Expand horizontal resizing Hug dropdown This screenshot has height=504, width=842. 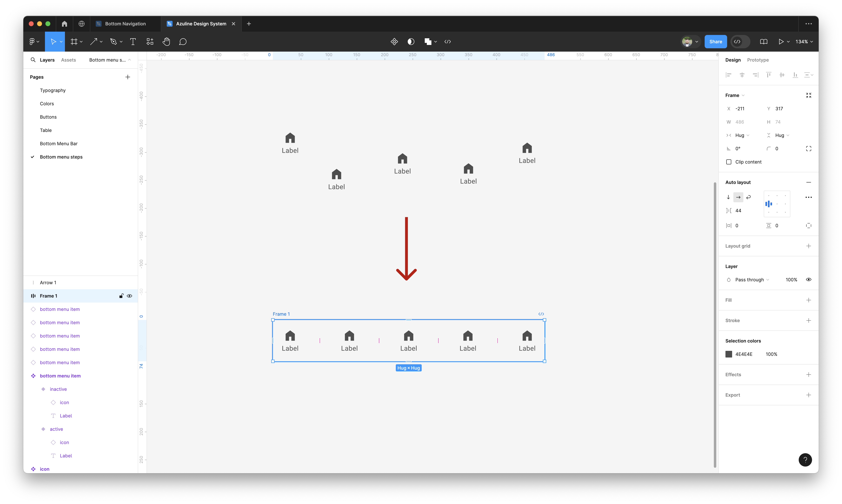click(x=742, y=135)
